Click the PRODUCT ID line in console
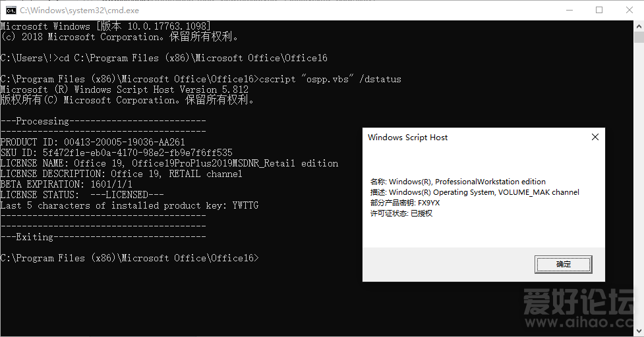644x337 pixels. 93,142
